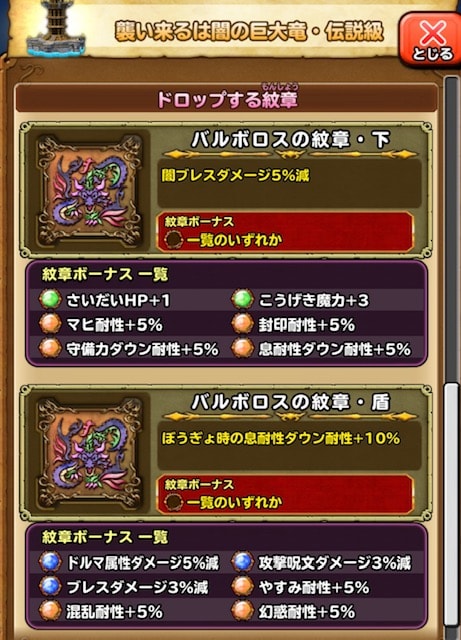The height and width of the screenshot is (640, 461).
Task: Close the panel with とじる button
Action: click(x=430, y=40)
